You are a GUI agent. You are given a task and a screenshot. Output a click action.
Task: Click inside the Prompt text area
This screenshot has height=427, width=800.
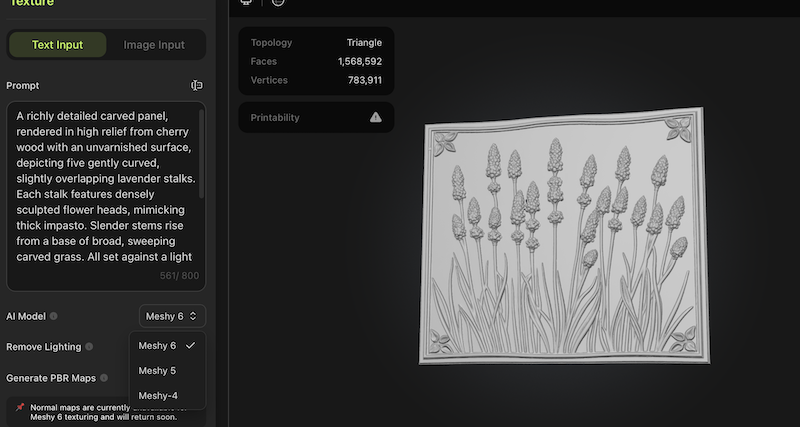tap(106, 196)
